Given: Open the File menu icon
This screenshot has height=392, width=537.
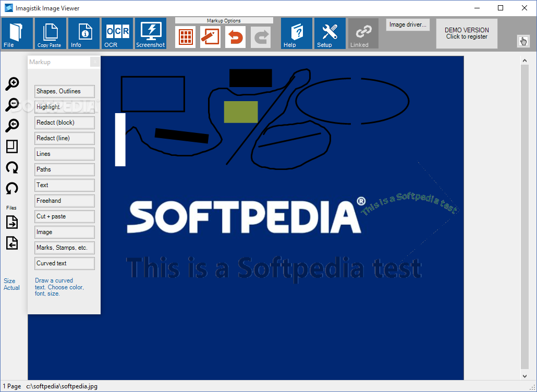Looking at the screenshot, I should tap(17, 33).
